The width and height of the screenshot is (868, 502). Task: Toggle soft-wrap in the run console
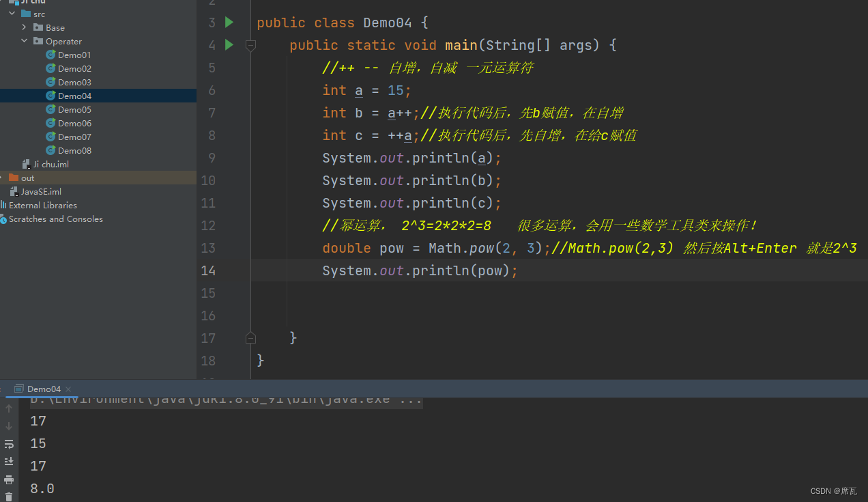pos(9,444)
